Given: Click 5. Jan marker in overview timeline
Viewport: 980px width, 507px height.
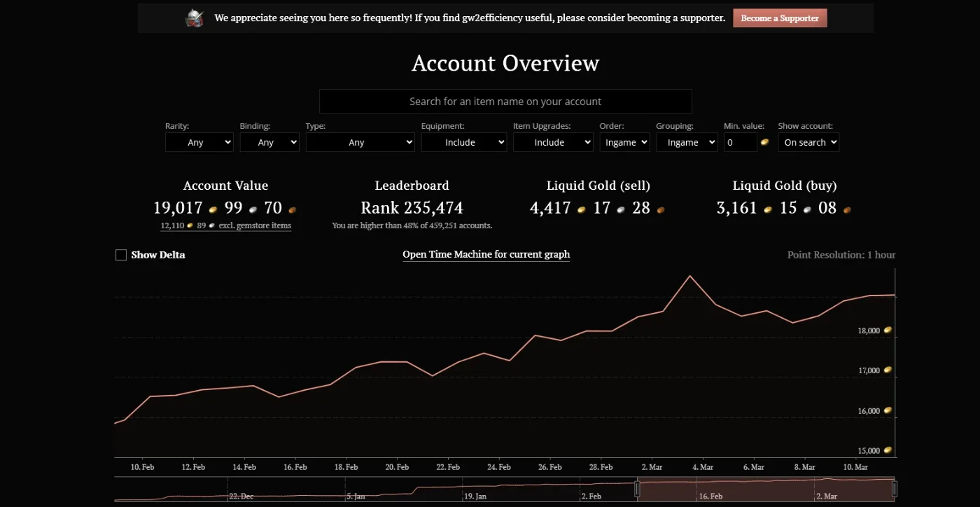Looking at the screenshot, I should 356,496.
